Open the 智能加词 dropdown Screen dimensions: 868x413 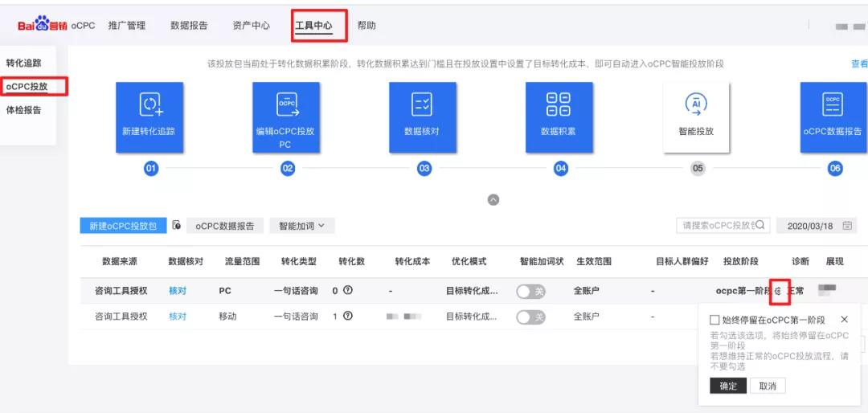[301, 226]
